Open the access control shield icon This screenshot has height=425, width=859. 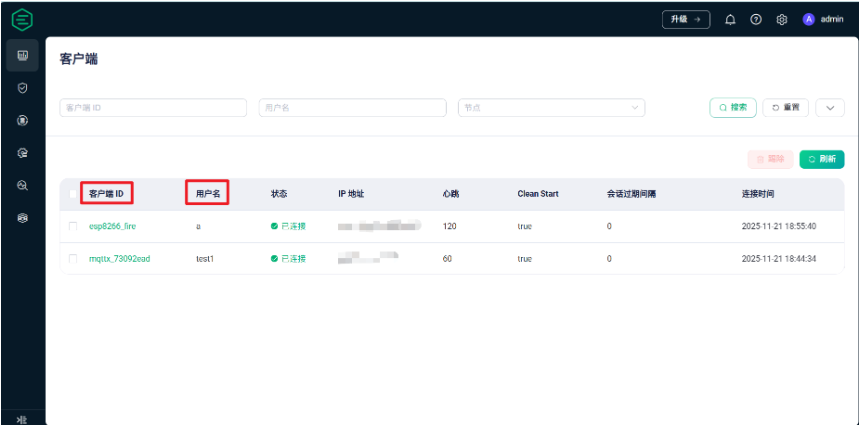click(22, 88)
